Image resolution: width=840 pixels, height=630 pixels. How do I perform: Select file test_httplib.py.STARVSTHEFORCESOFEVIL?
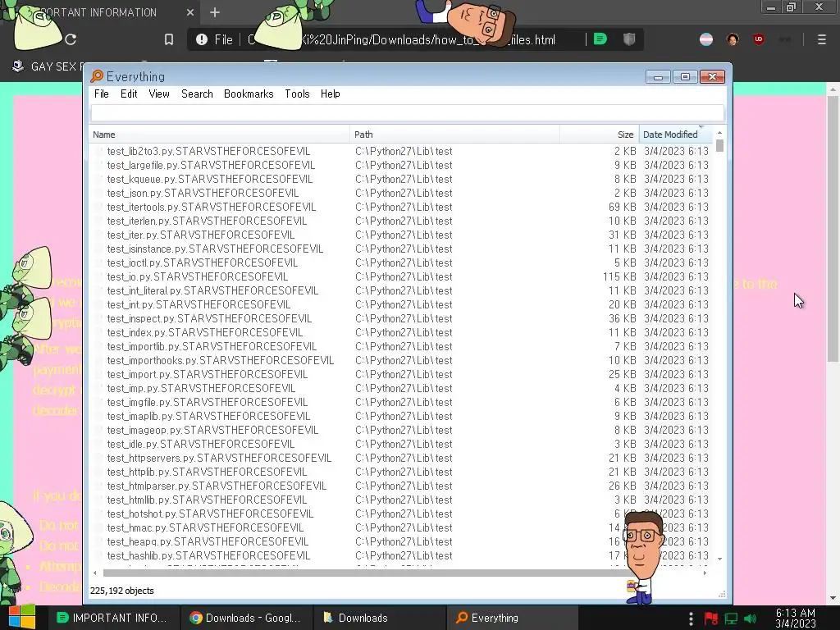coord(208,472)
